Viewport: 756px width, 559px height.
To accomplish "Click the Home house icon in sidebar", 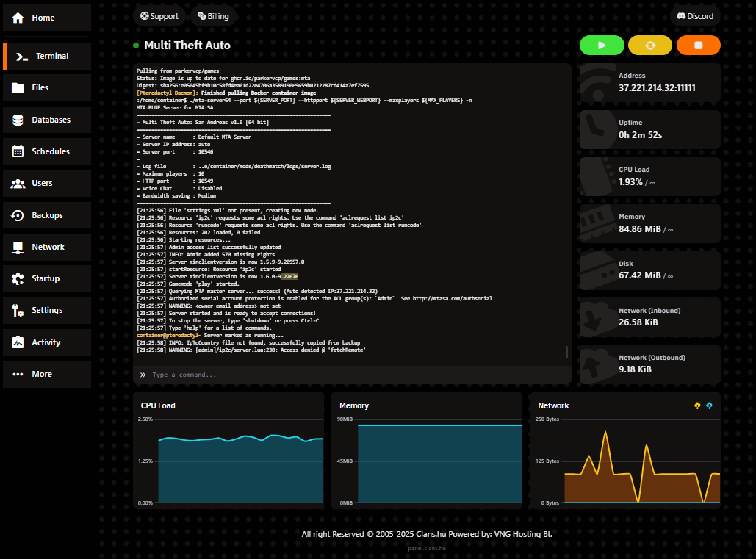I will click(18, 18).
